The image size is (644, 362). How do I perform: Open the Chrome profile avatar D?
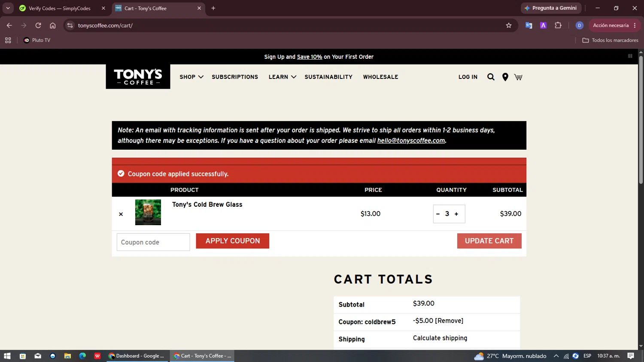tap(579, 25)
